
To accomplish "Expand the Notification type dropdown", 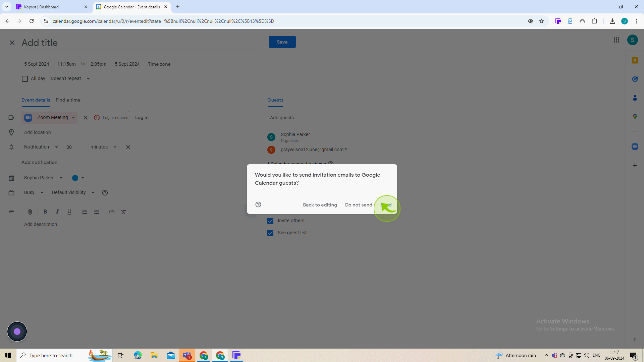I will click(x=41, y=147).
